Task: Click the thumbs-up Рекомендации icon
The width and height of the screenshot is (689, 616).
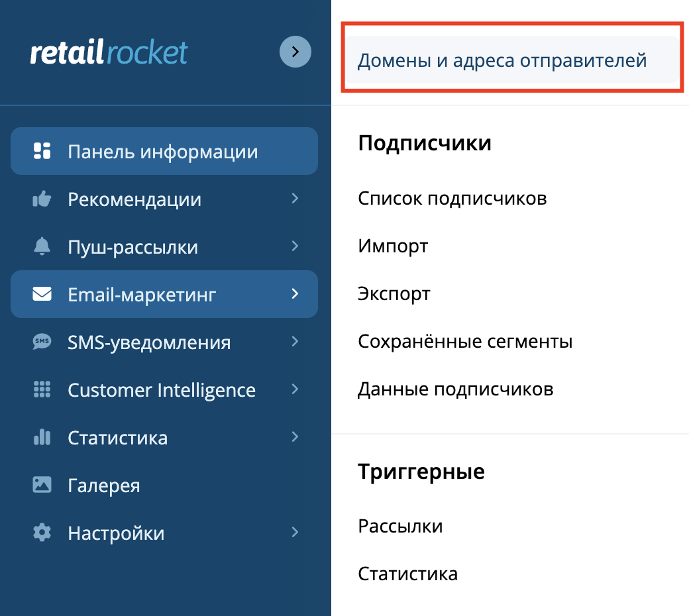Action: [x=42, y=199]
